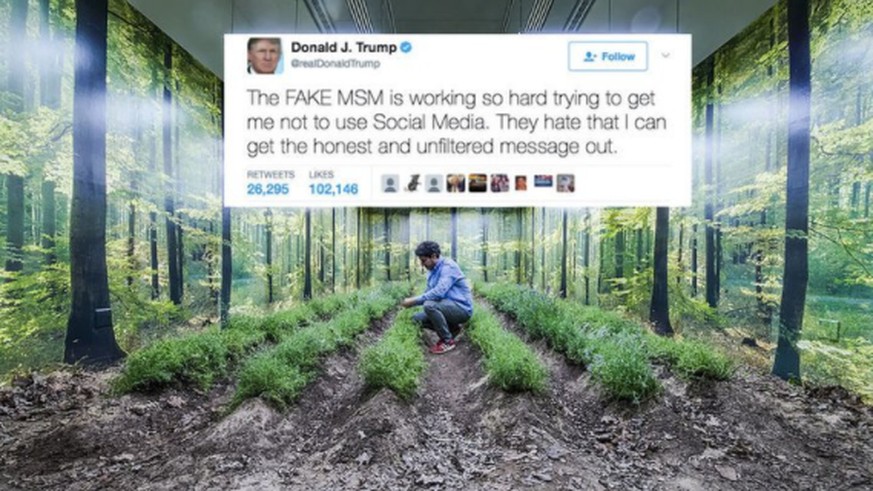Click the RETWEETS label

pyautogui.click(x=271, y=174)
